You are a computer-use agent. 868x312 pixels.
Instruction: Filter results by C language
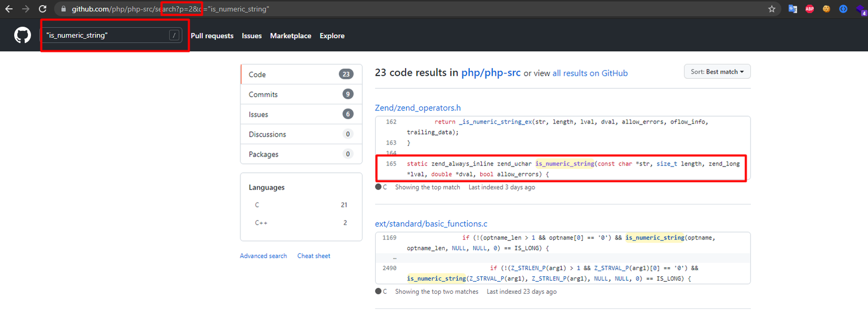(257, 205)
